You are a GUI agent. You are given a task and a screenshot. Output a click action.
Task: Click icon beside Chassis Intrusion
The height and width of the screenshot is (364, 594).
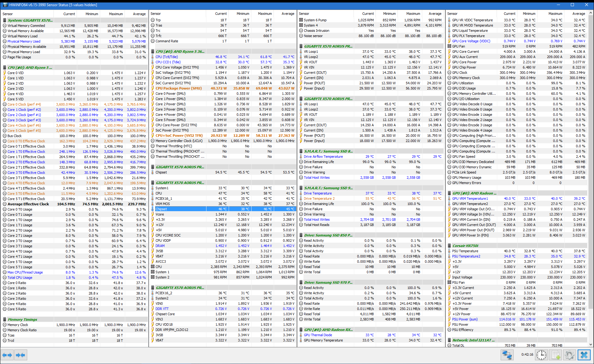coord(301,31)
